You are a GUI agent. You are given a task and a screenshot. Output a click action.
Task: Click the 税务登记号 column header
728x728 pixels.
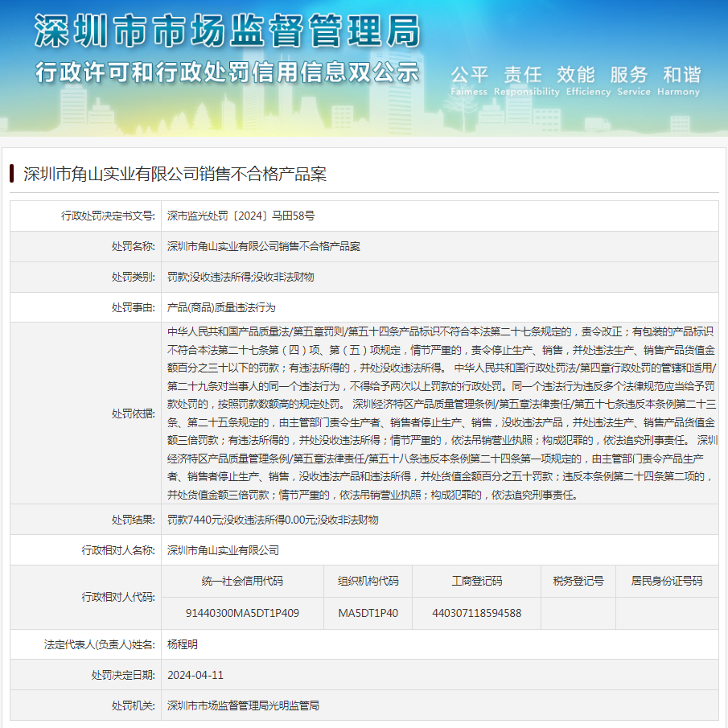tap(578, 581)
